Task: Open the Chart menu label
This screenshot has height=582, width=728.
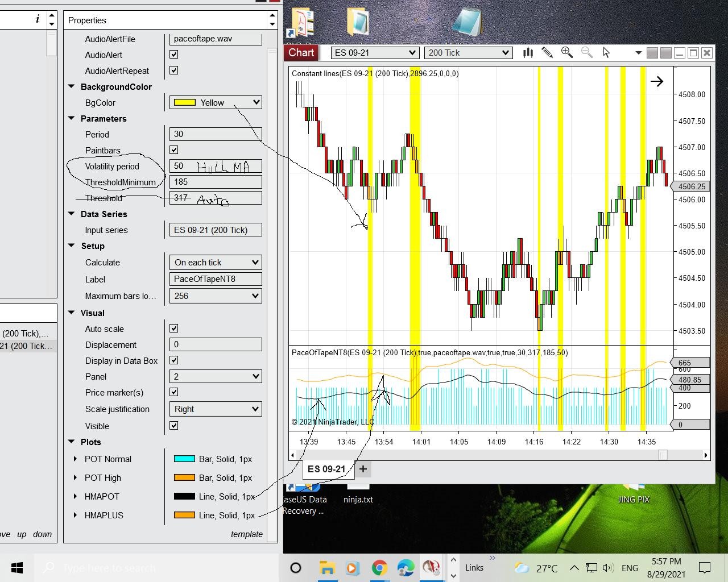Action: click(301, 53)
